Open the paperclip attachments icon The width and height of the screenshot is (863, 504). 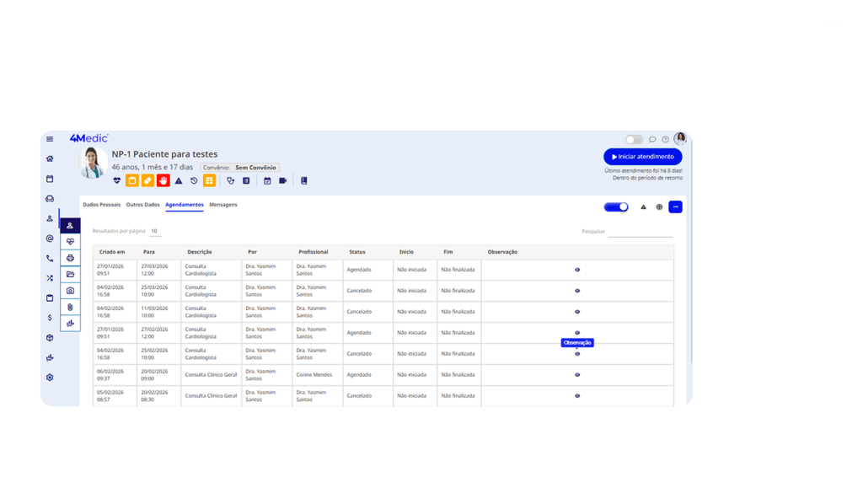coord(71,307)
